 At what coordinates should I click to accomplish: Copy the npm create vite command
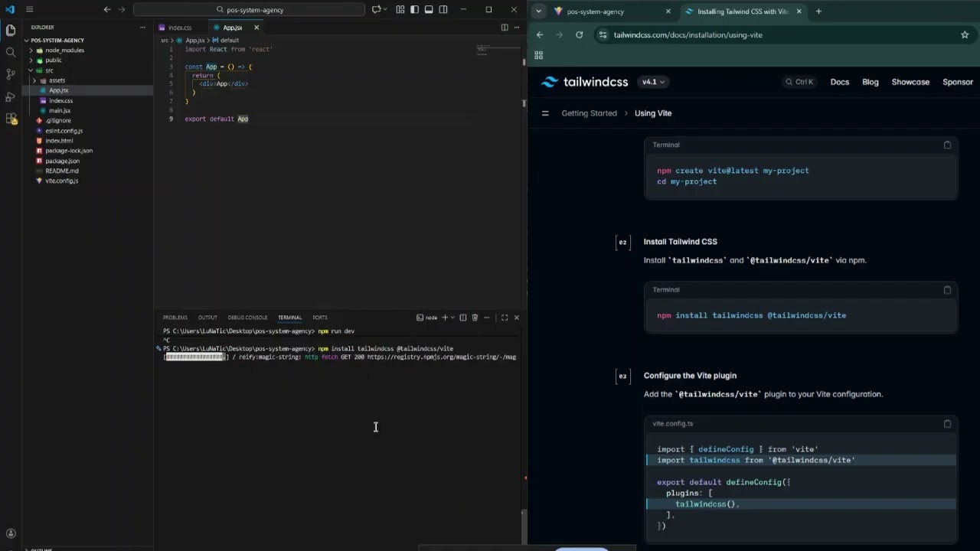point(947,145)
